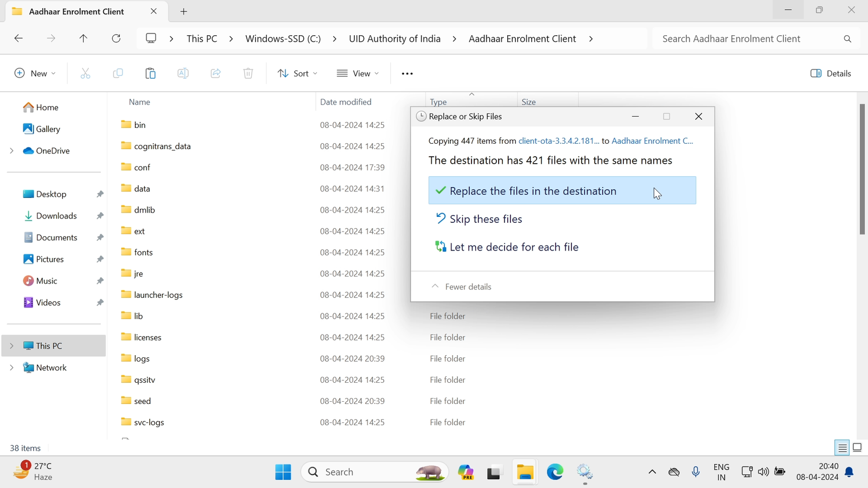The height and width of the screenshot is (488, 868).
Task: Expand chevron after This PC breadcrumb
Action: point(231,38)
